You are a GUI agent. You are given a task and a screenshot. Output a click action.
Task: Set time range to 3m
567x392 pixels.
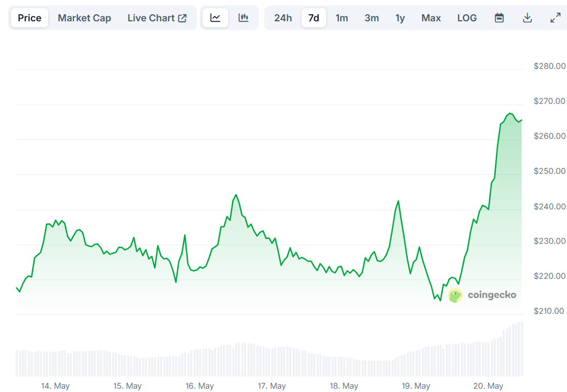point(372,17)
